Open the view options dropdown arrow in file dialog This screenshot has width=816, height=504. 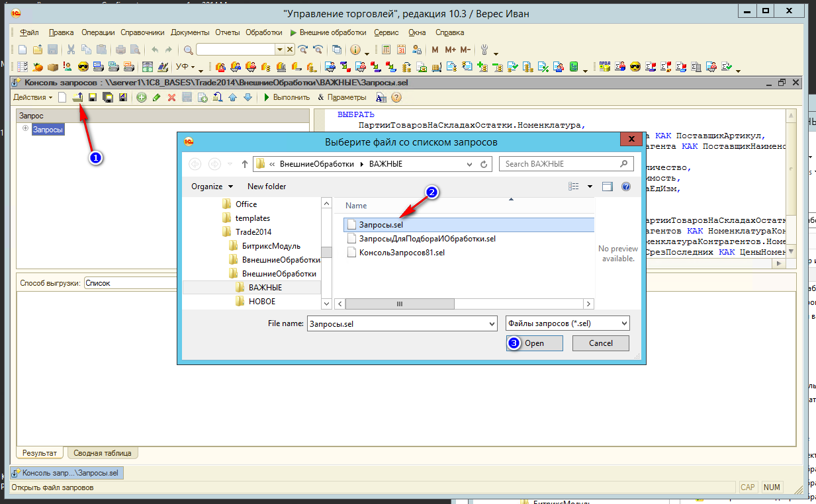click(x=590, y=187)
